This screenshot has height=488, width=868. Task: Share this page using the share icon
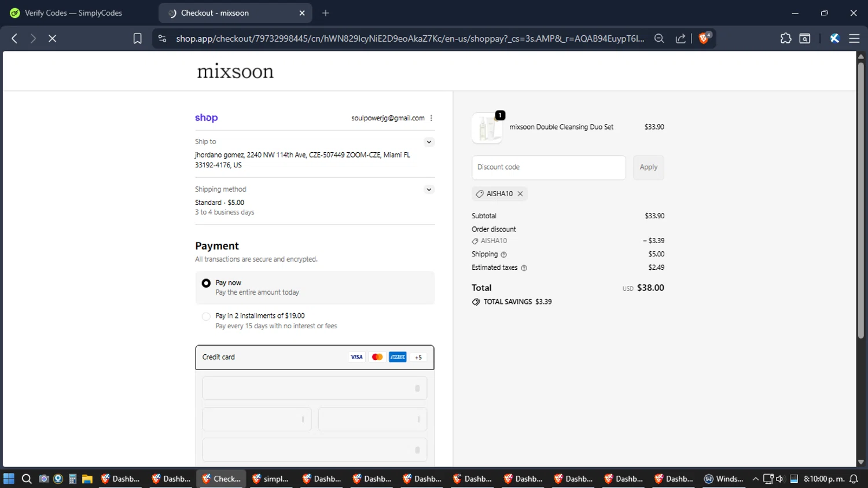[681, 38]
